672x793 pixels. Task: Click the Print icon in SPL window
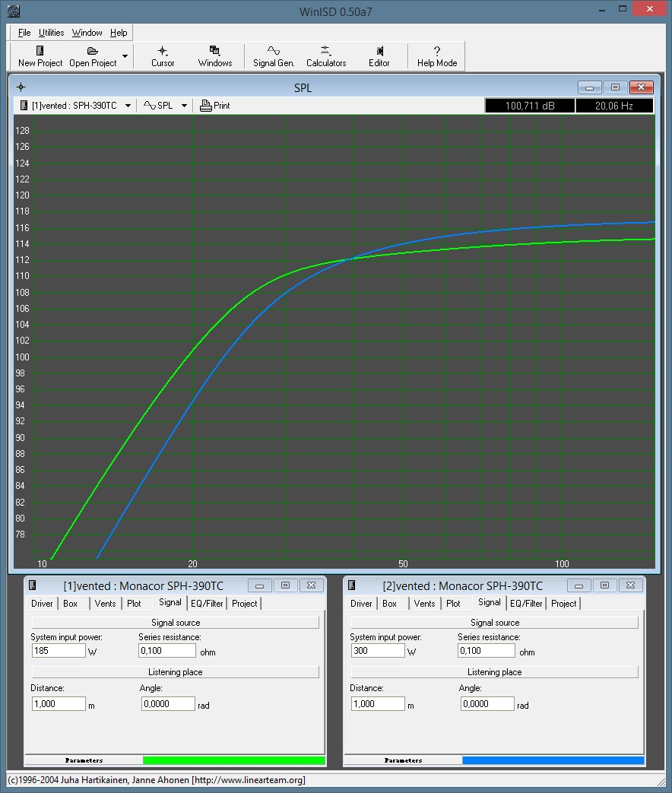click(206, 106)
